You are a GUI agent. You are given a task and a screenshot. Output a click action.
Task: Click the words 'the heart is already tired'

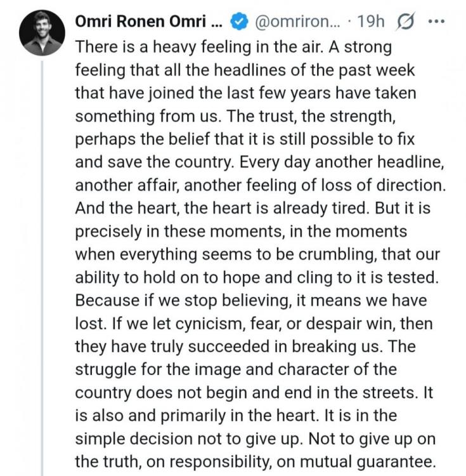coord(247,208)
